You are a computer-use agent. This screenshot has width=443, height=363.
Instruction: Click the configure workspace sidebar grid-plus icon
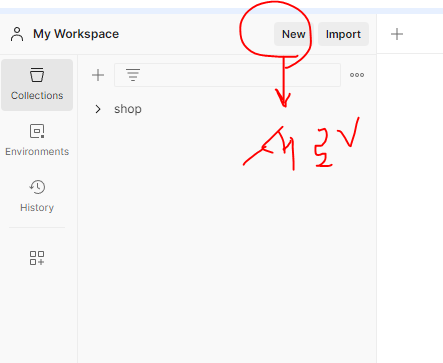coord(37,258)
